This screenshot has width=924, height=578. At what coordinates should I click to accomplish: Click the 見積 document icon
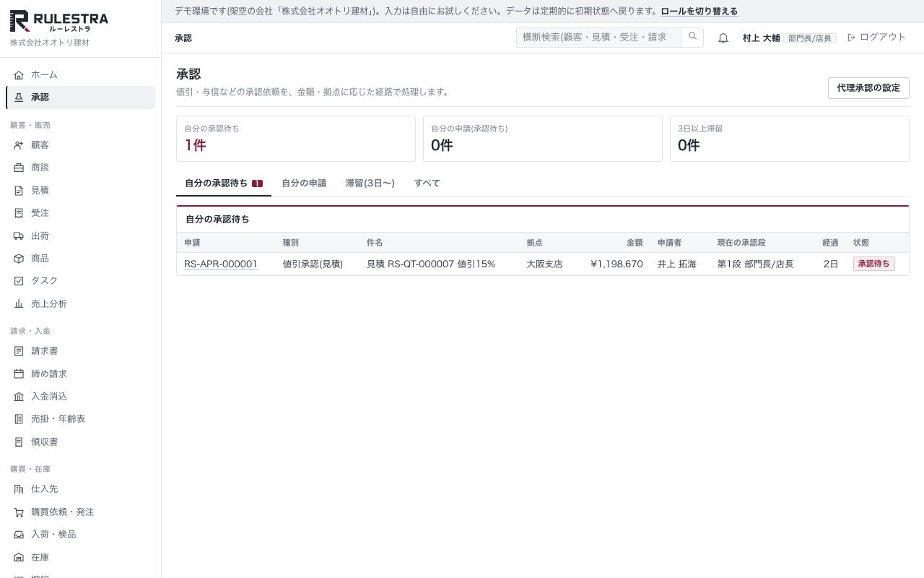tap(19, 191)
